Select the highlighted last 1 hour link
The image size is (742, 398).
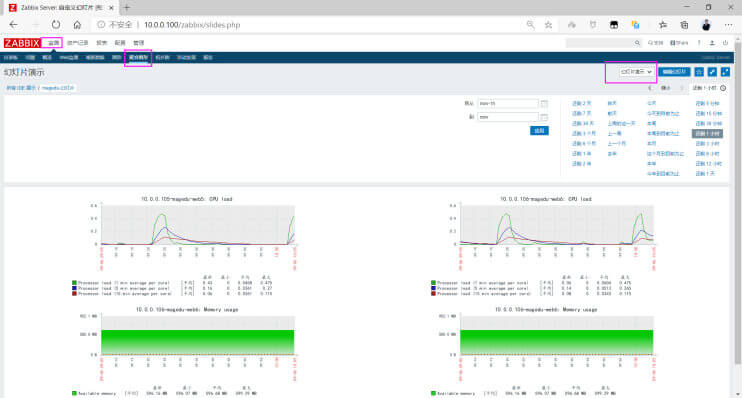coord(707,133)
